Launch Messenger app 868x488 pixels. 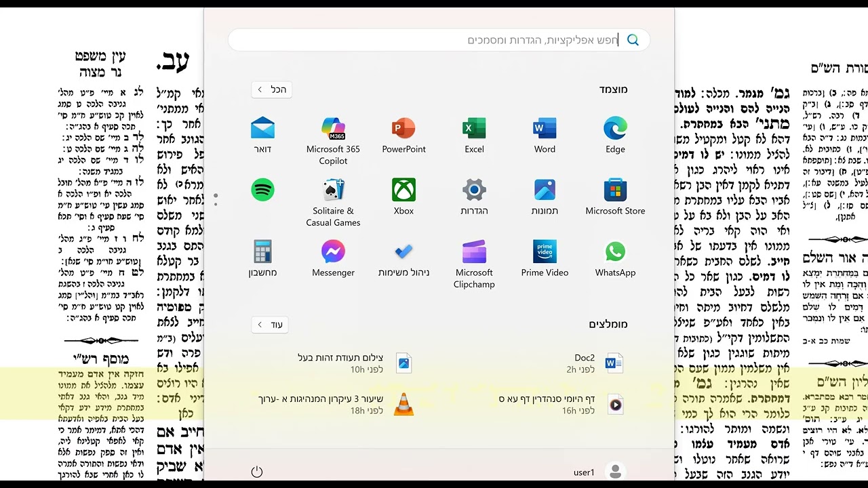click(333, 259)
